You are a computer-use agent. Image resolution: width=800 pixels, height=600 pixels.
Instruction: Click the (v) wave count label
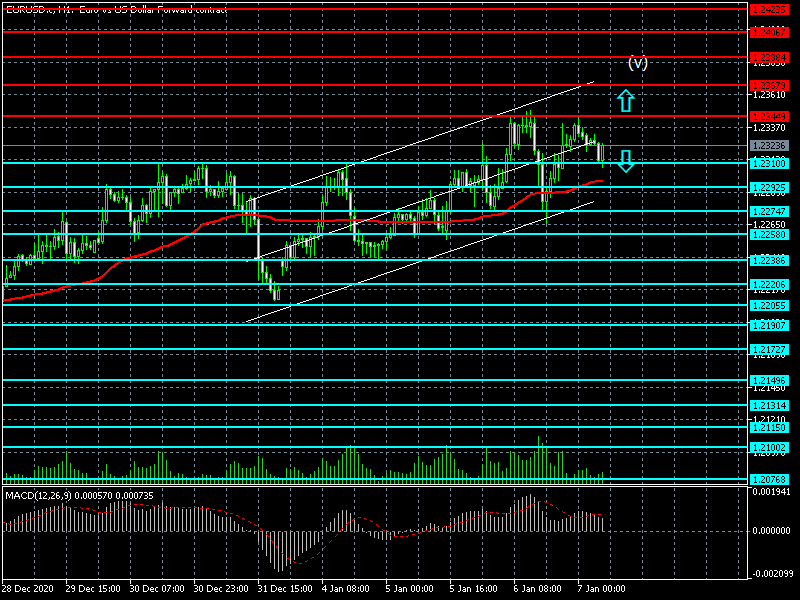point(638,63)
